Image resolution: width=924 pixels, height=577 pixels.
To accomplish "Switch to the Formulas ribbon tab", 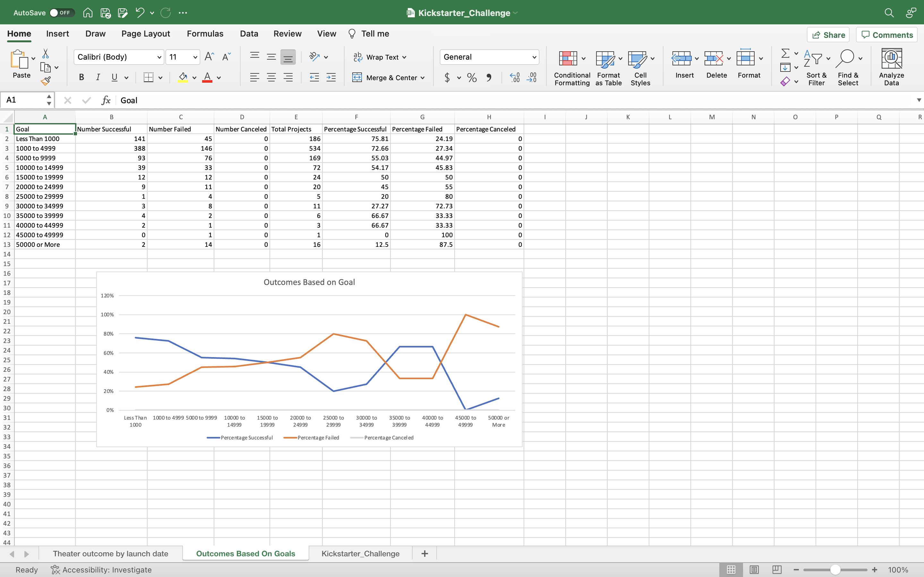I will [205, 34].
